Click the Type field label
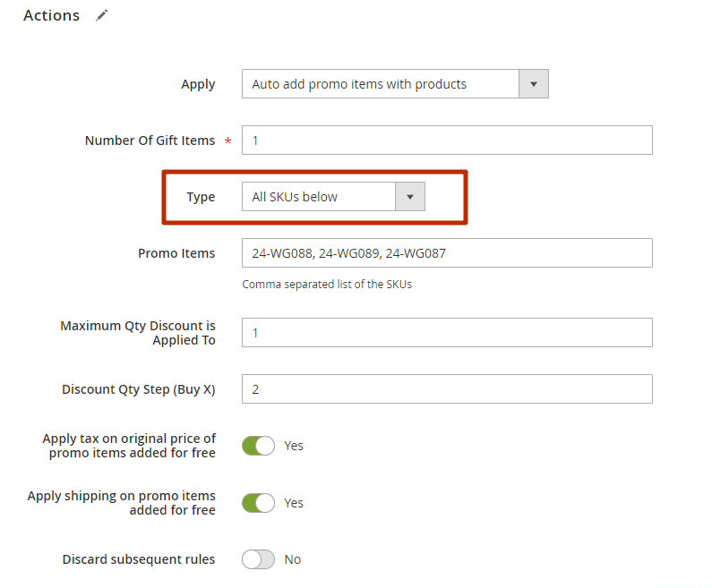Viewport: 712px width, 588px height. pos(201,197)
